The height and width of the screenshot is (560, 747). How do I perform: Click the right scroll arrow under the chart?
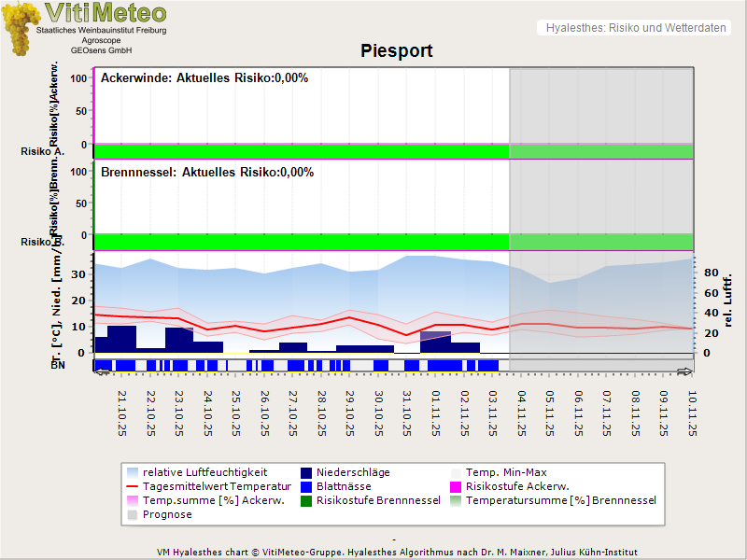click(x=685, y=371)
